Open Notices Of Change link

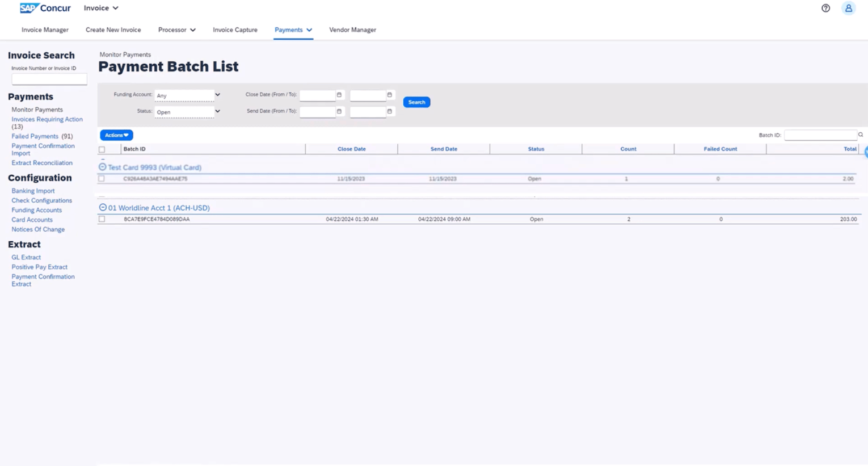tap(38, 229)
